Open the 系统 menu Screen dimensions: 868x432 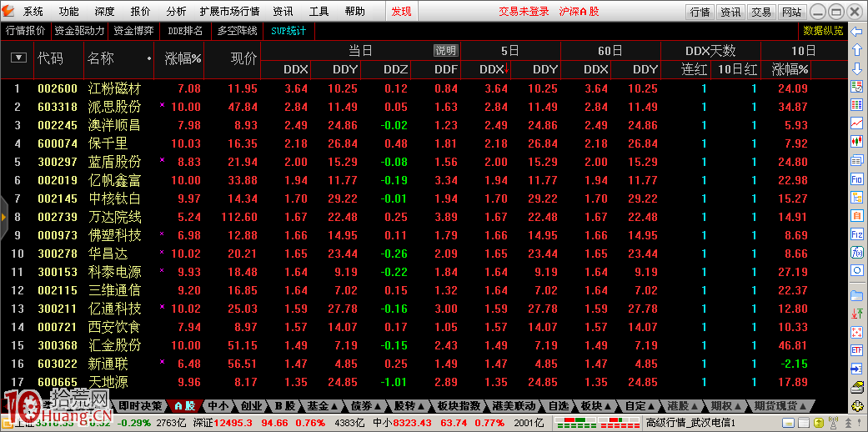pyautogui.click(x=33, y=11)
